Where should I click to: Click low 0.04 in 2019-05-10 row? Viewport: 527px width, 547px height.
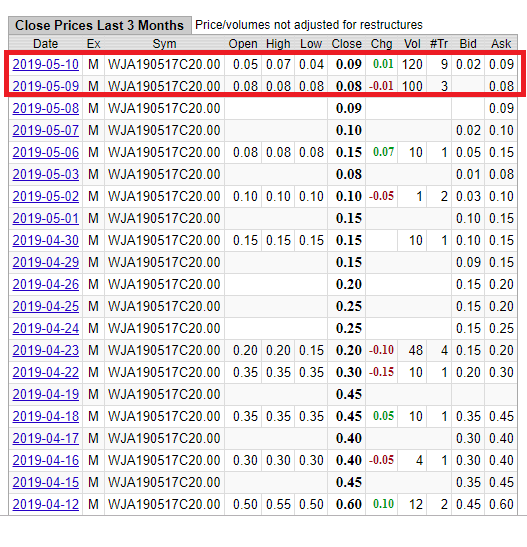[x=311, y=65]
